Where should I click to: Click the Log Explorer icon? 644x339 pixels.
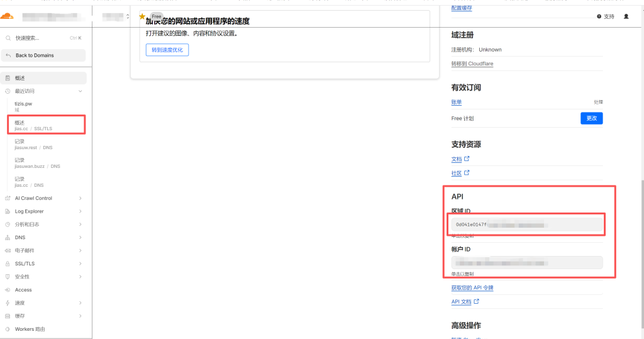coord(8,211)
